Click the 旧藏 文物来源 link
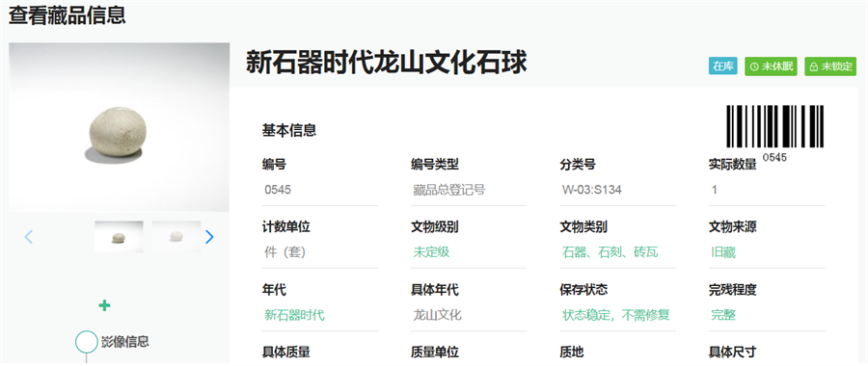 [x=723, y=252]
